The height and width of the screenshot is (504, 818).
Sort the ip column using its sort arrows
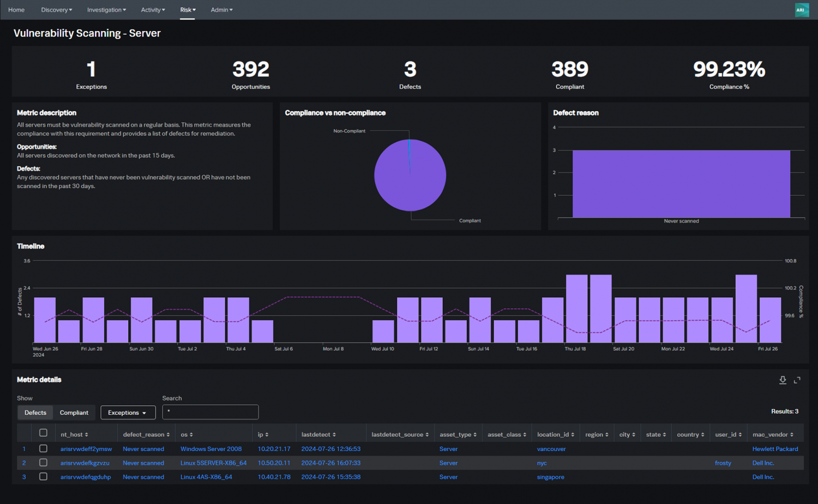coord(268,434)
